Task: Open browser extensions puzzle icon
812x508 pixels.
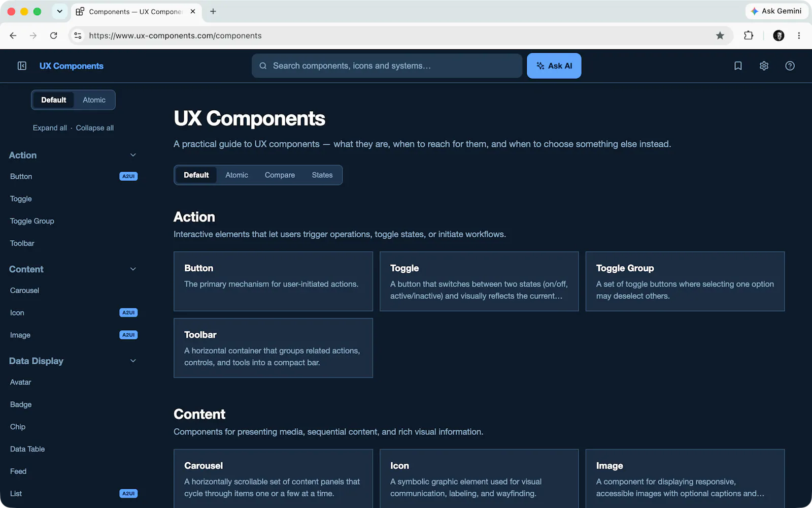Action: (x=748, y=36)
